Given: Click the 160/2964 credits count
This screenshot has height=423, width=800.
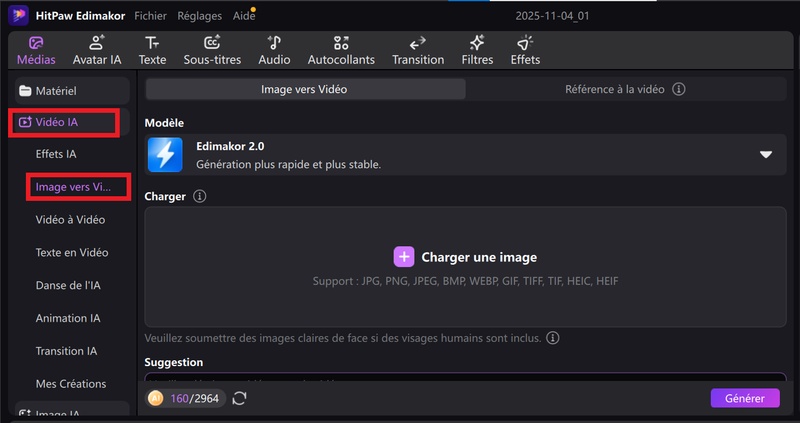Looking at the screenshot, I should point(194,399).
